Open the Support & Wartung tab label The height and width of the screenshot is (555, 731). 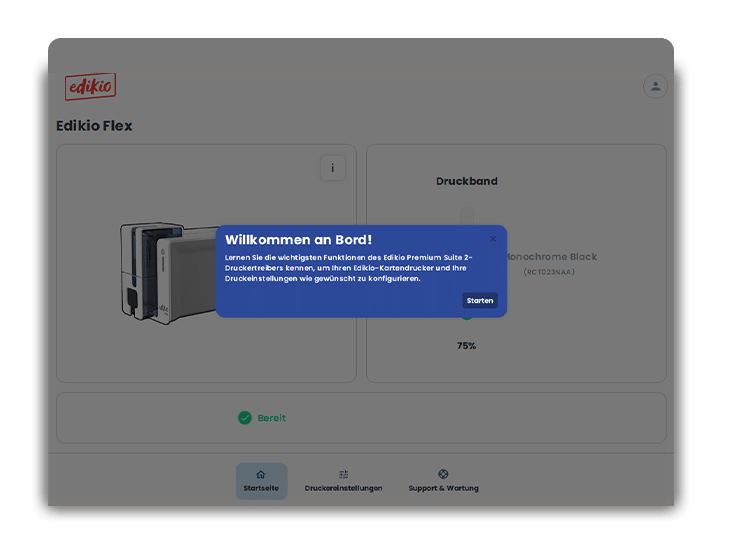pos(443,488)
